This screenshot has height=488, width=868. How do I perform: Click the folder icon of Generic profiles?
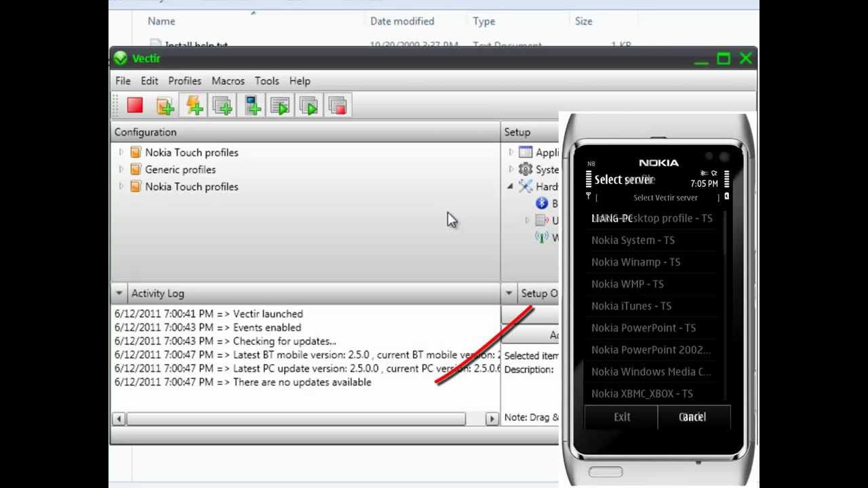click(x=136, y=169)
